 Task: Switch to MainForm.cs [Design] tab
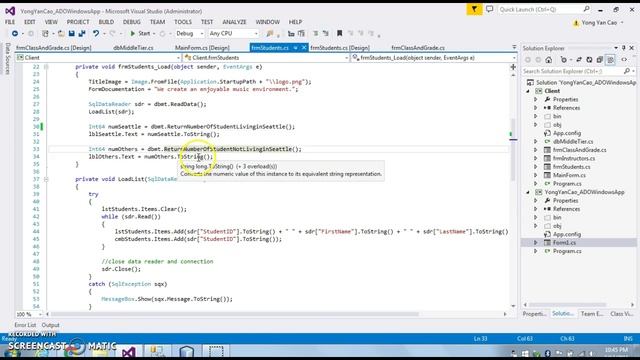(202, 48)
